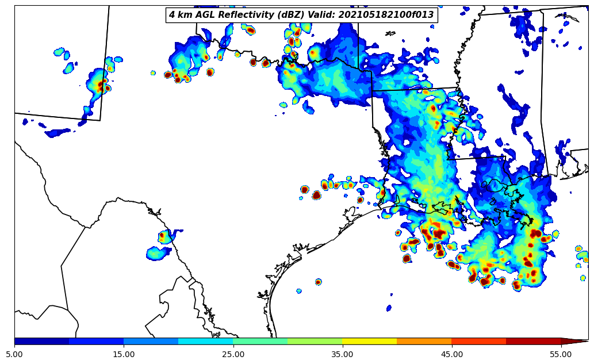Select the dark blue 5–10 dBZ colorbar segment
594x364 pixels.
41,341
